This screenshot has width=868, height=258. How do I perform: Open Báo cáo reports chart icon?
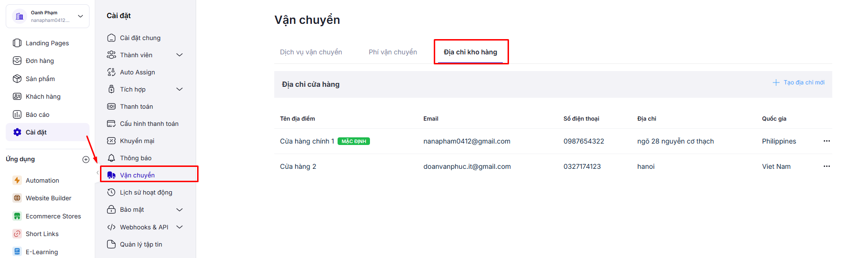pos(17,114)
